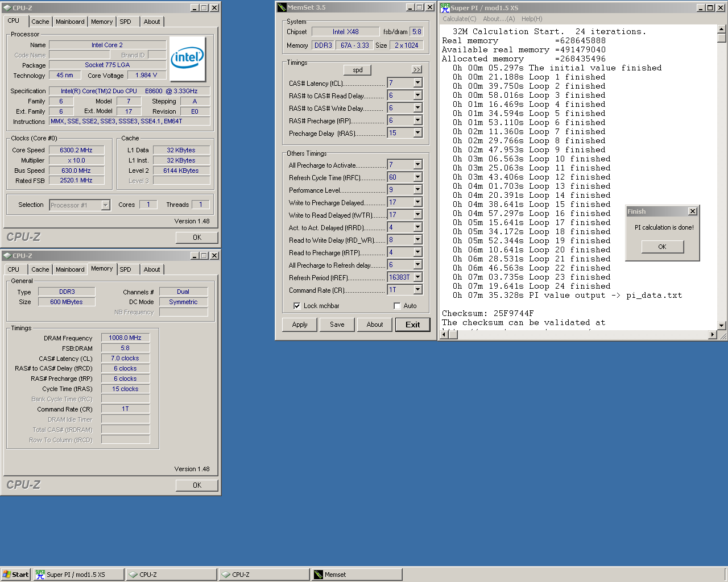Click the Specification E8600 field

click(x=129, y=91)
